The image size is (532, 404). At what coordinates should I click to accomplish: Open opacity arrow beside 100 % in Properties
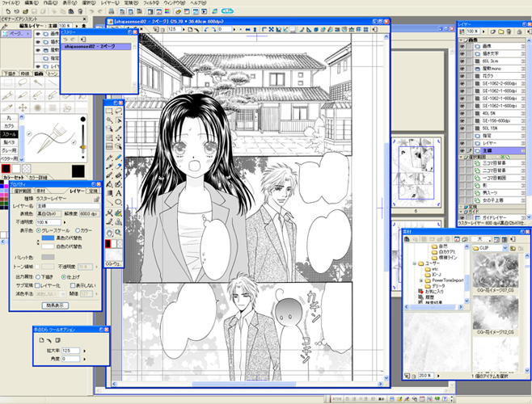[x=65, y=222]
